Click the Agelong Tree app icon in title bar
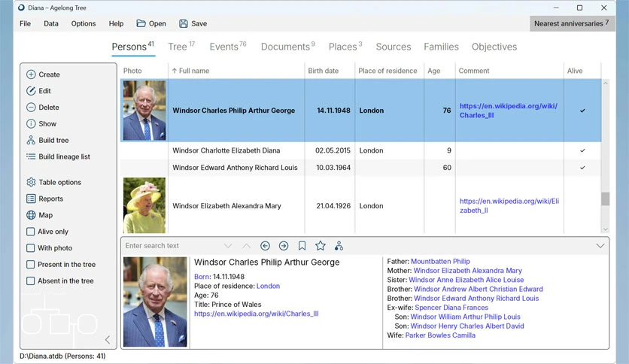The height and width of the screenshot is (364, 629). (21, 8)
